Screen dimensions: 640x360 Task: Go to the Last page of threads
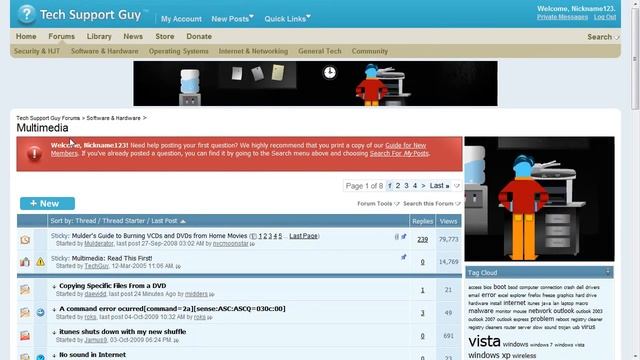point(439,186)
